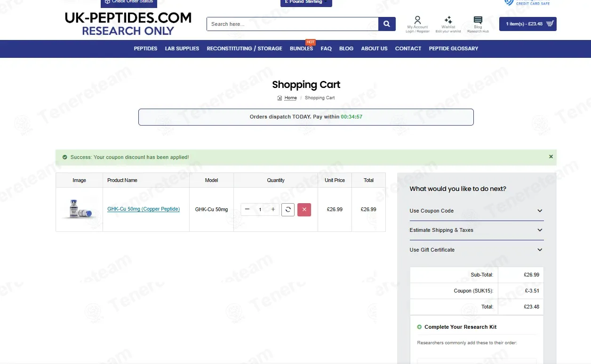Open the Wishlist sparkle icon
591x364 pixels.
(x=448, y=24)
